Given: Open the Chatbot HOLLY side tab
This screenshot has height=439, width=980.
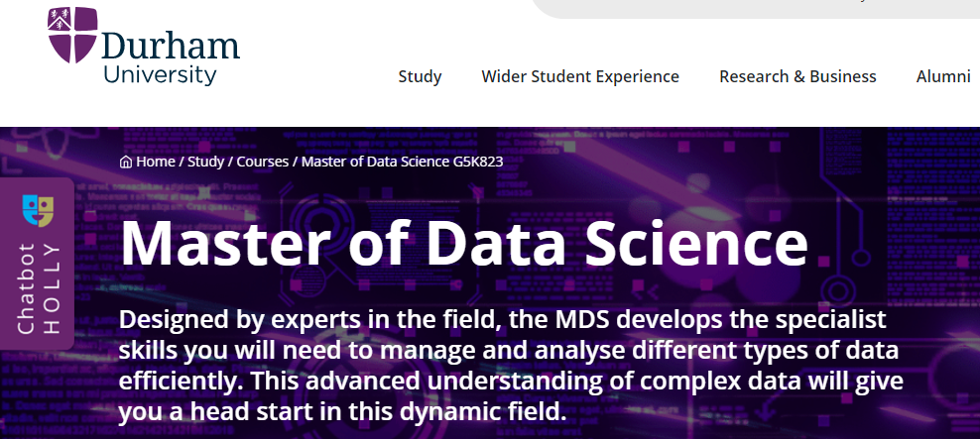Looking at the screenshot, I should [x=37, y=264].
